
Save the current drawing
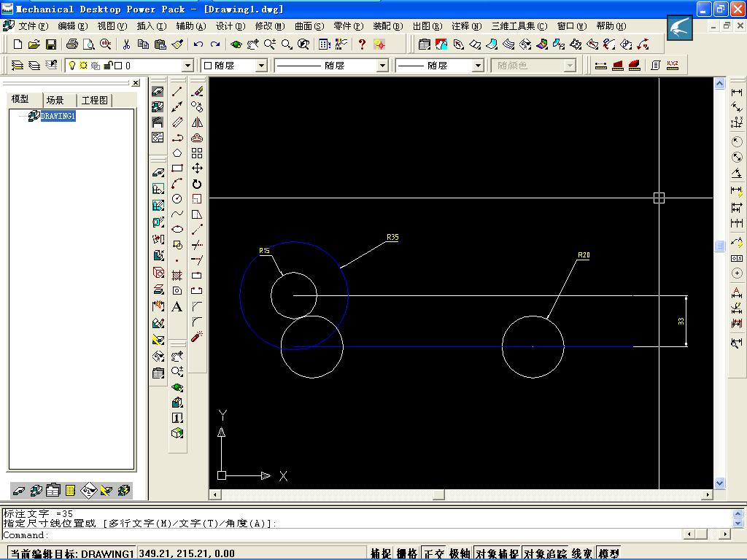pos(50,44)
